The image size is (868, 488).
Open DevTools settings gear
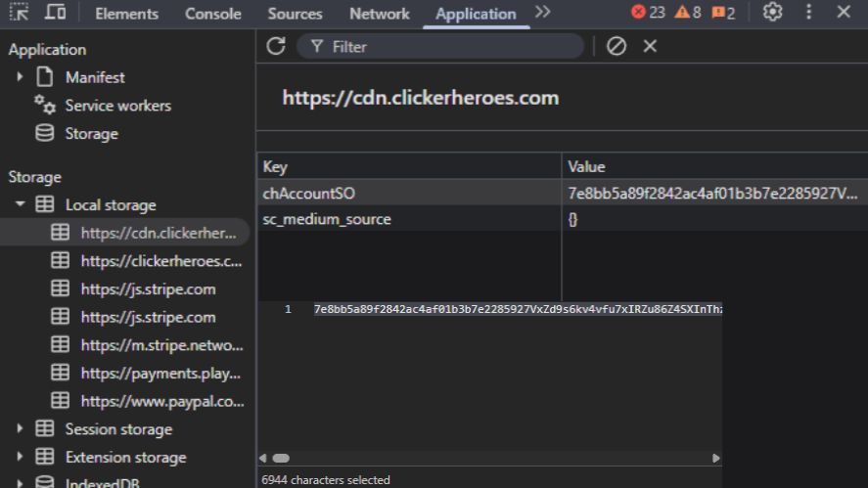pyautogui.click(x=772, y=12)
